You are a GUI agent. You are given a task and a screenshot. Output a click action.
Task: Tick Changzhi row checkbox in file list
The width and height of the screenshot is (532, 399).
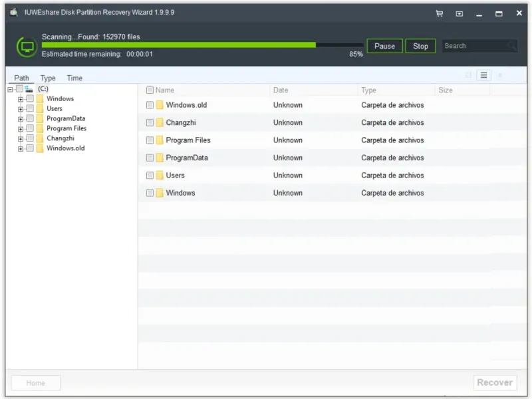pyautogui.click(x=150, y=122)
